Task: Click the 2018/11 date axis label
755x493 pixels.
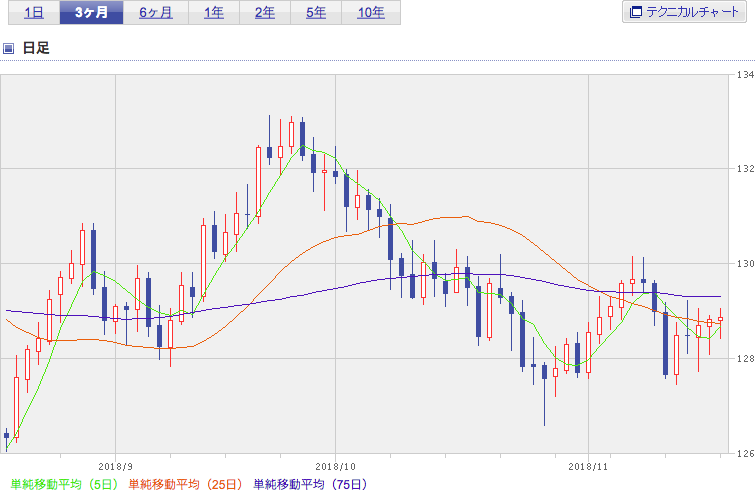Action: click(588, 467)
